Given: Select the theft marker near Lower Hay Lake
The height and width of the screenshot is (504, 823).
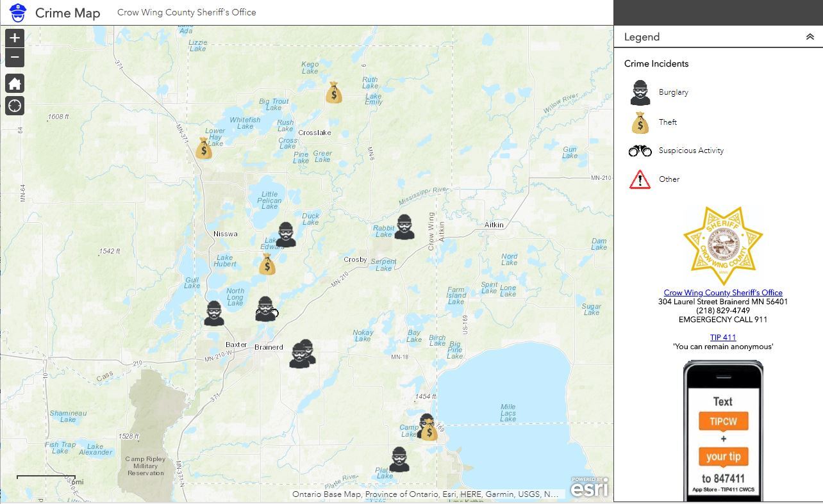Looking at the screenshot, I should [204, 149].
